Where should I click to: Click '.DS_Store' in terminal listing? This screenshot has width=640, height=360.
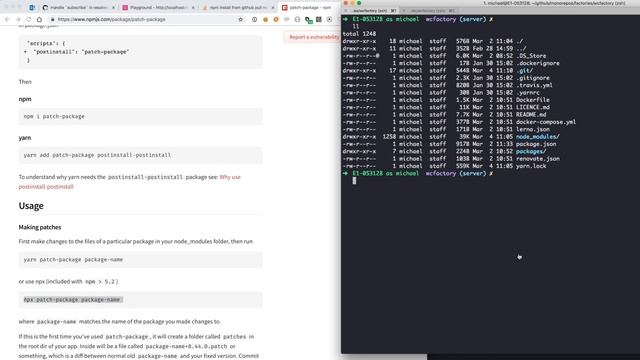pyautogui.click(x=531, y=56)
